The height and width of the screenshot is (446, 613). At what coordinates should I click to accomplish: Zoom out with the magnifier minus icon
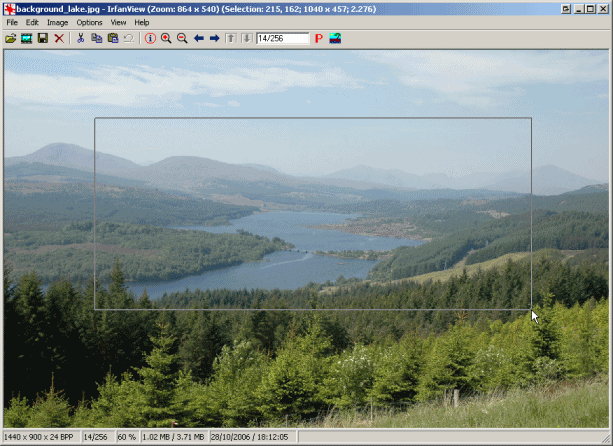[x=182, y=38]
